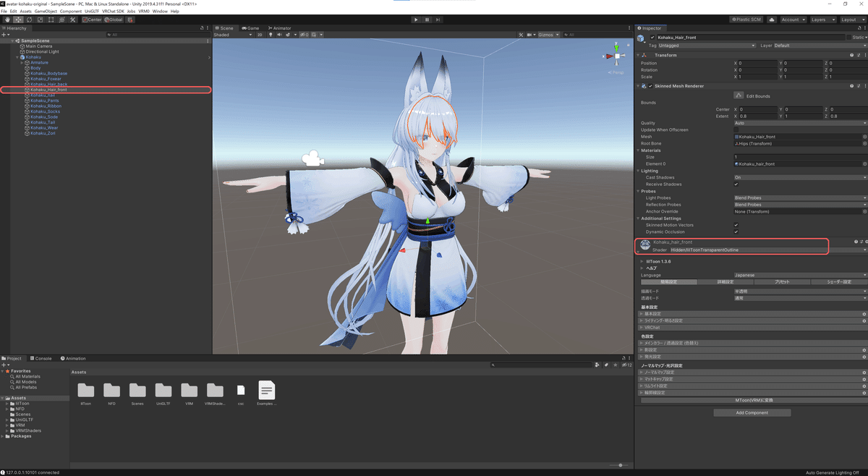Open Transform component help icon
868x476 pixels.
coord(852,55)
